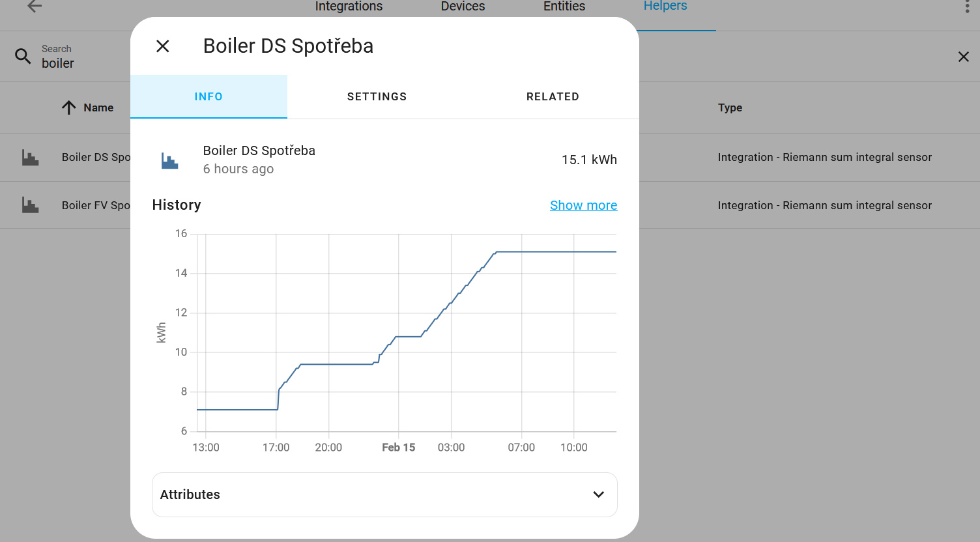
Task: Open the three-dot overflow menu
Action: pyautogui.click(x=967, y=7)
